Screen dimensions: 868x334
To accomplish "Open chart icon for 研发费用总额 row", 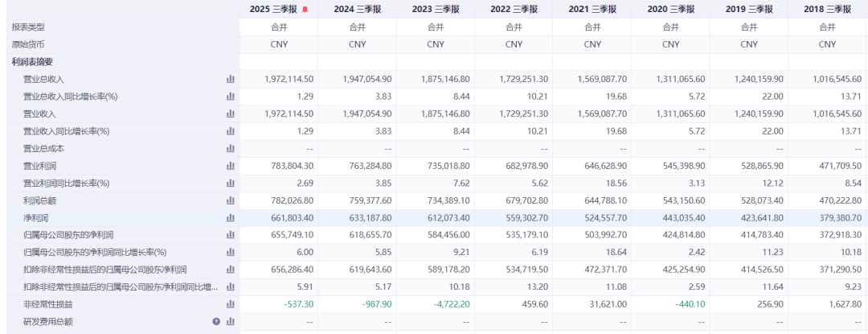I will pyautogui.click(x=231, y=322).
